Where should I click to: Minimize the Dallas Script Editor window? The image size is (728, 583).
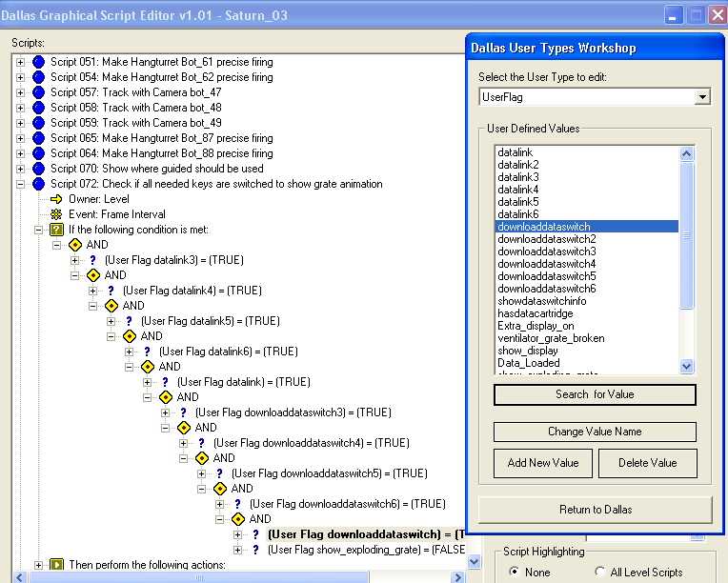(x=673, y=15)
